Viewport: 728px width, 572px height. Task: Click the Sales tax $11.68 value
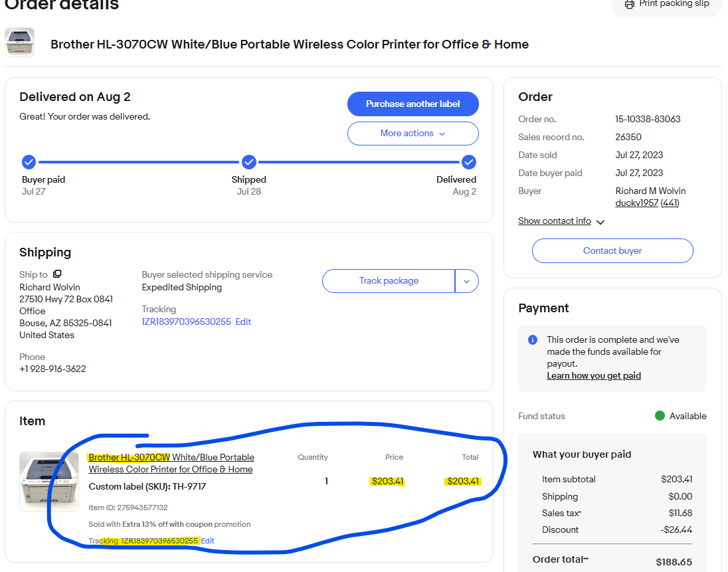[x=680, y=513]
